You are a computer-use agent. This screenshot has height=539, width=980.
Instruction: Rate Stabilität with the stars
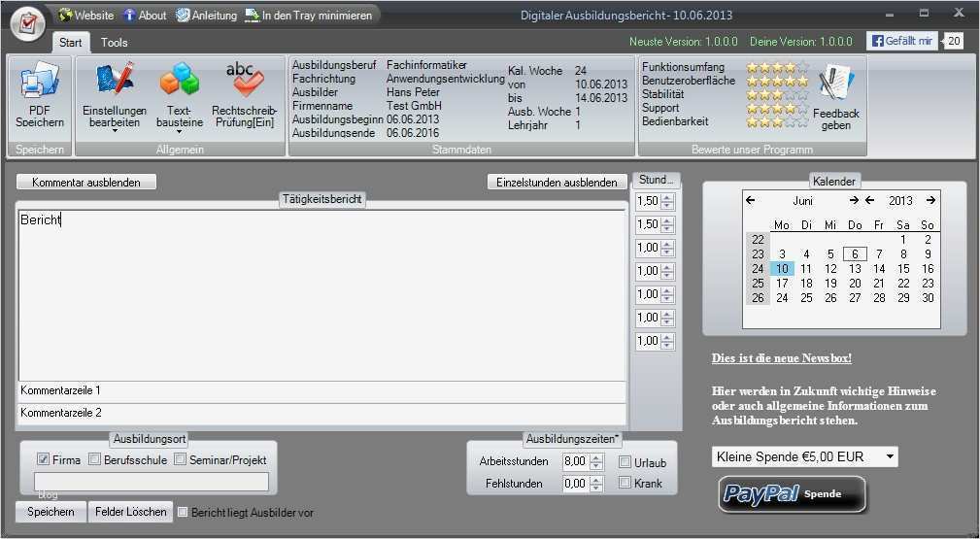click(x=778, y=94)
